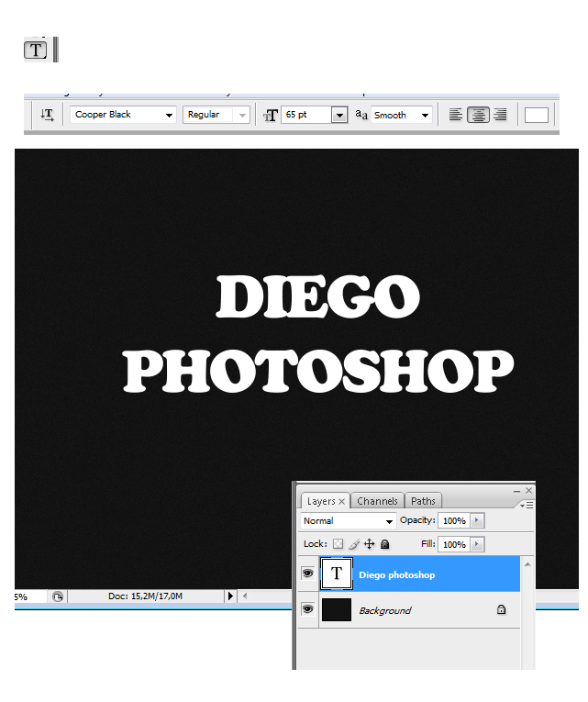Screen dimensions: 588x702
Task: Click the zoom percentage field
Action: 30,596
